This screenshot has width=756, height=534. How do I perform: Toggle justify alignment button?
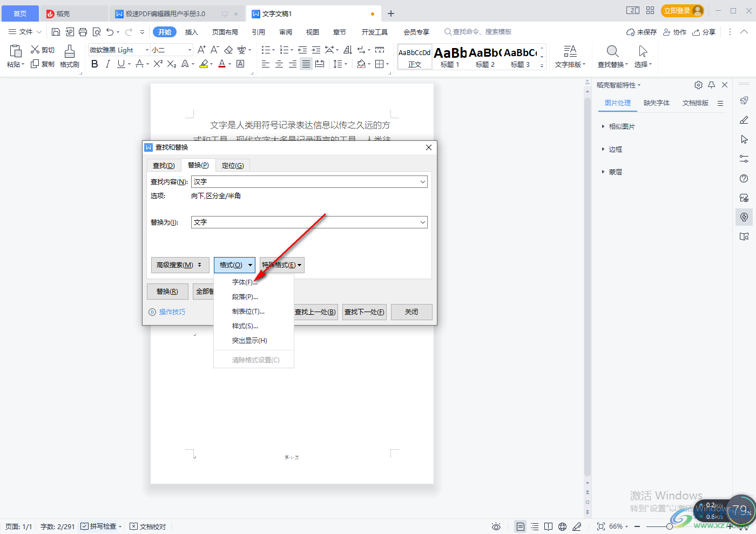pos(306,64)
